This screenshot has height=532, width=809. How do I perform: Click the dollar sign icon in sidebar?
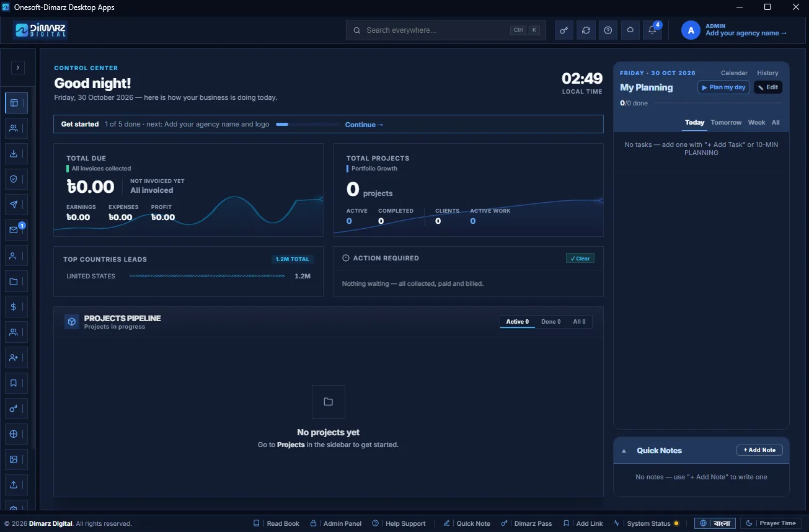(16, 306)
